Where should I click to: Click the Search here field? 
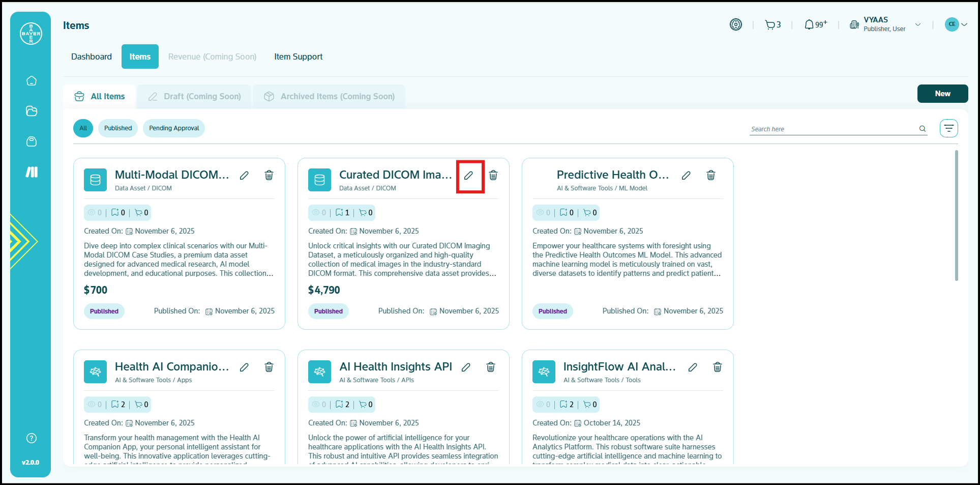pos(833,129)
